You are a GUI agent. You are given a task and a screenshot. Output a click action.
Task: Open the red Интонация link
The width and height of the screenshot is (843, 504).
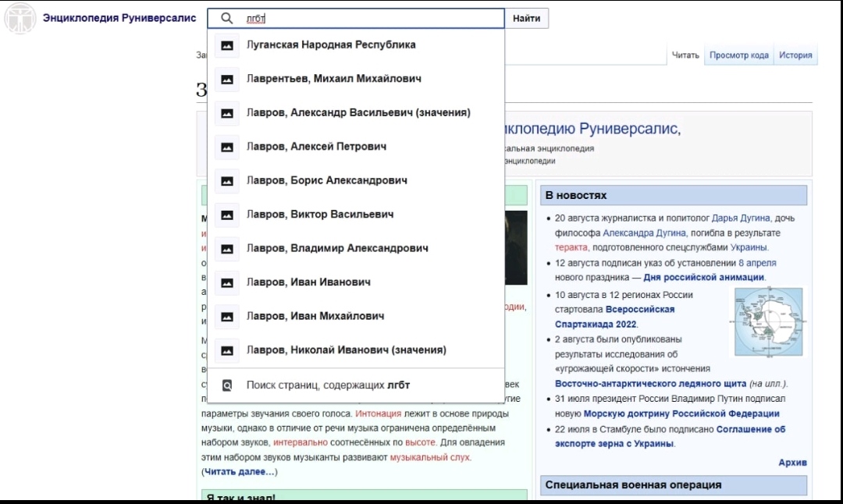(x=378, y=413)
